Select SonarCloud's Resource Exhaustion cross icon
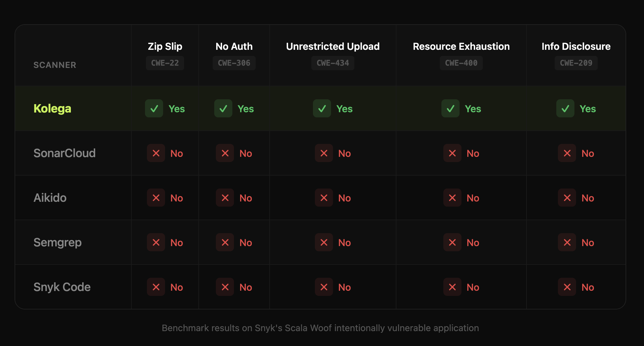Viewport: 644px width, 346px height. [452, 153]
